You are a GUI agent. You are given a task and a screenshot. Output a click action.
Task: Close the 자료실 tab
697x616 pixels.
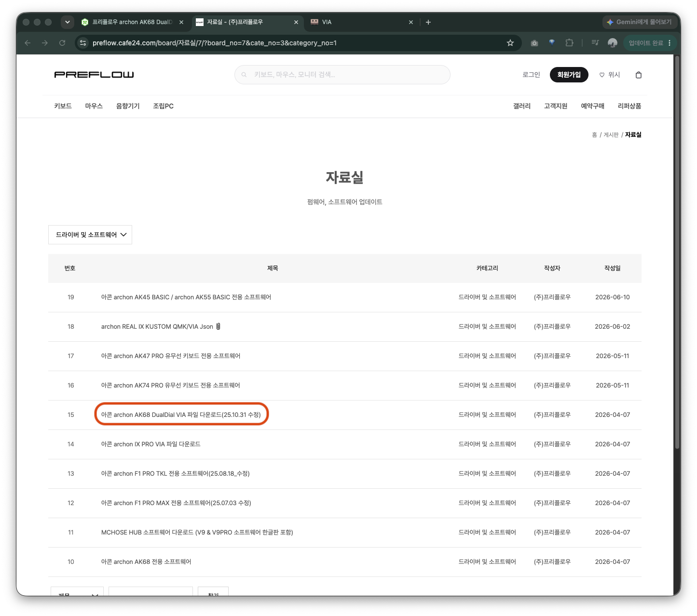coord(296,22)
